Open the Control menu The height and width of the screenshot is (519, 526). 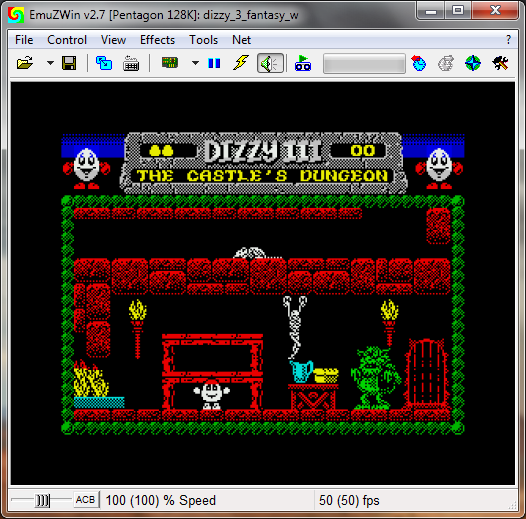[x=67, y=40]
